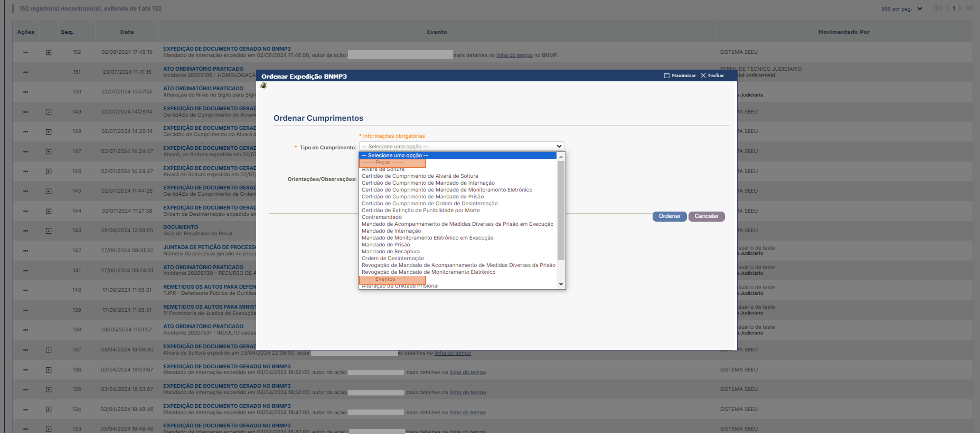Open actions menu for row 138
Viewport: 980px width, 434px height.
25,330
